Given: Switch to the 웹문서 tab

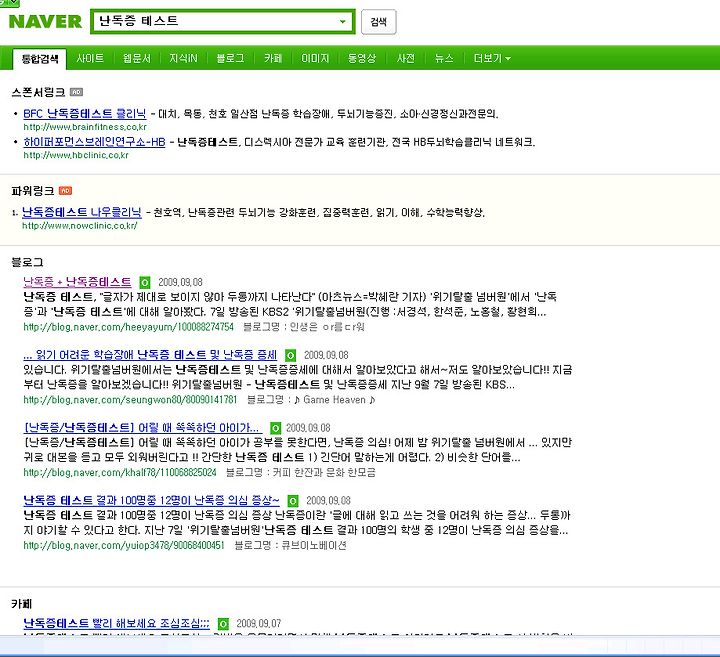Looking at the screenshot, I should [137, 58].
